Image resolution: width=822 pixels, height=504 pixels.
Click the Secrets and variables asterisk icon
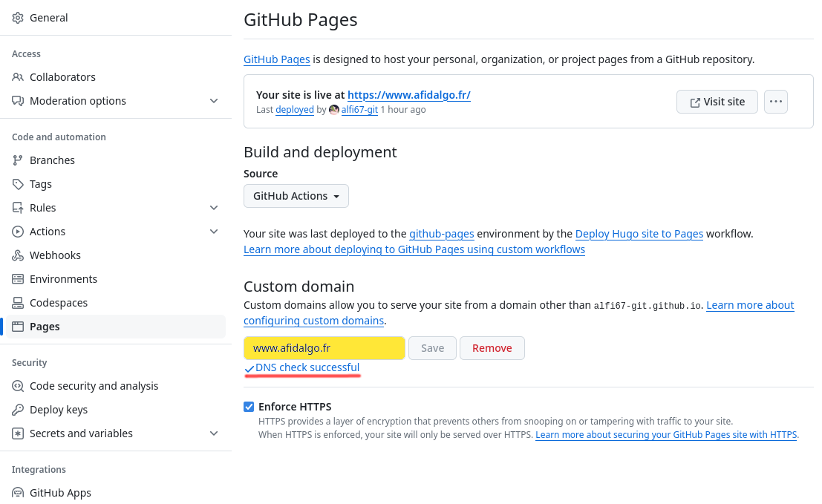pyautogui.click(x=18, y=433)
